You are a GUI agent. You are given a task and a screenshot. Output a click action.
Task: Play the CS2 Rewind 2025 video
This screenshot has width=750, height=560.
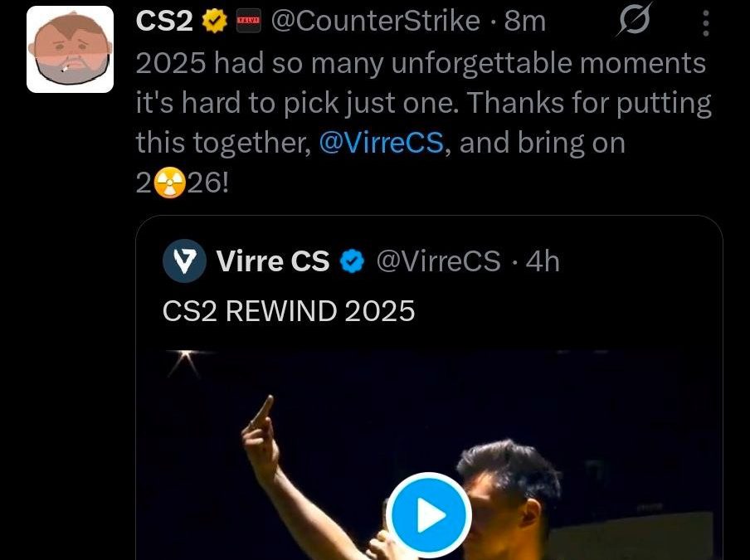tap(428, 515)
